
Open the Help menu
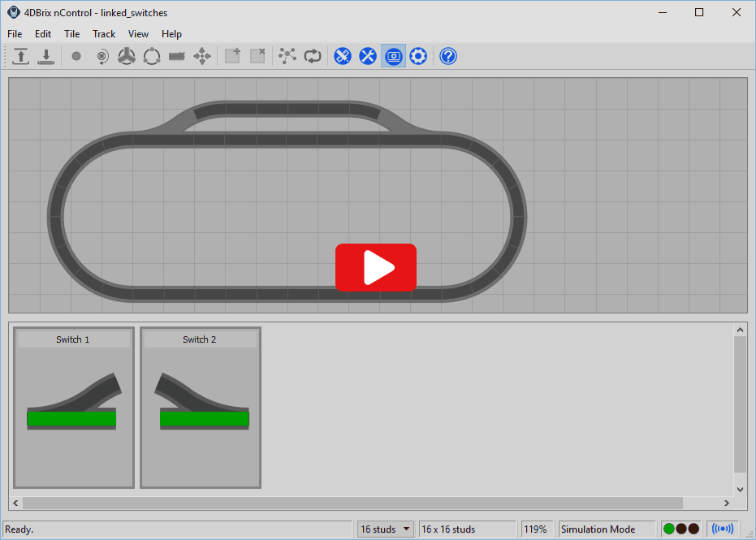point(171,34)
